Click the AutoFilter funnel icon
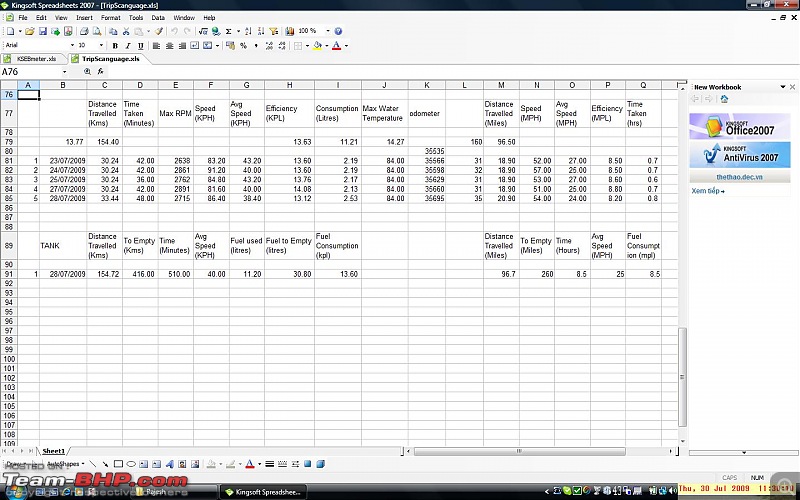This screenshot has height=500, width=800. click(274, 32)
